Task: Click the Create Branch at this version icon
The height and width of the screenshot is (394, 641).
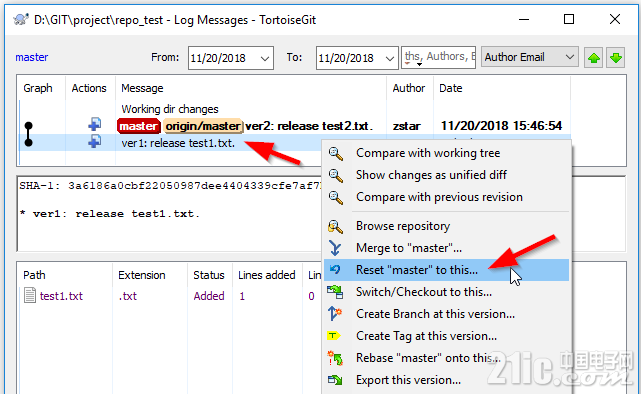Action: (335, 314)
